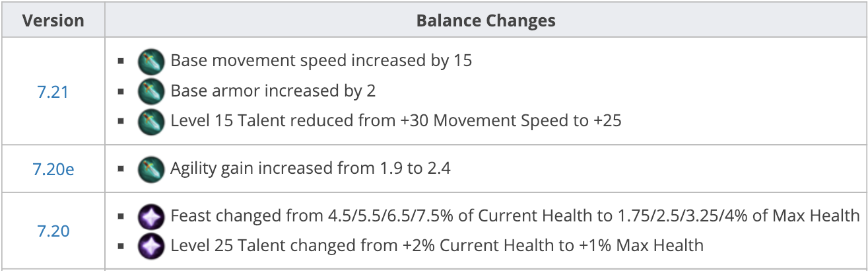Click the Balance Changes column header

point(486,20)
